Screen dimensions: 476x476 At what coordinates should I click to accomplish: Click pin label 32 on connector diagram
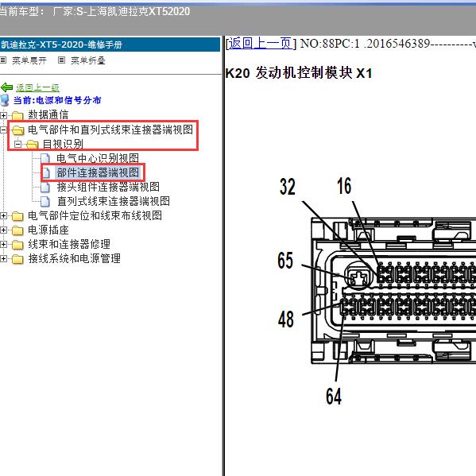pos(287,187)
